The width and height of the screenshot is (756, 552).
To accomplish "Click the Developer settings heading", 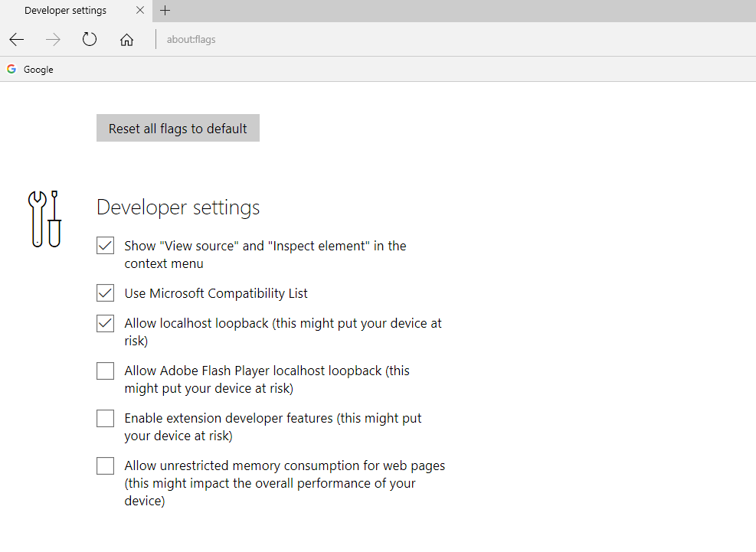I will tap(178, 207).
